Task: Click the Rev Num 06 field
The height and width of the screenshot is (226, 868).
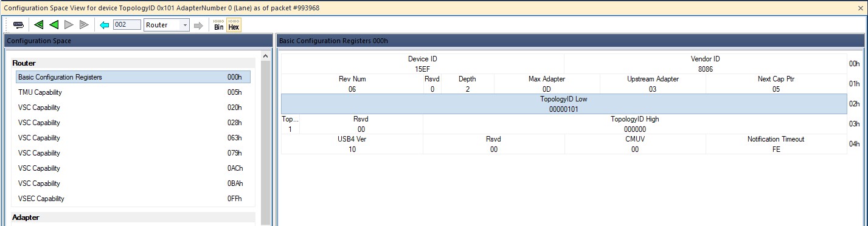Action: [352, 84]
